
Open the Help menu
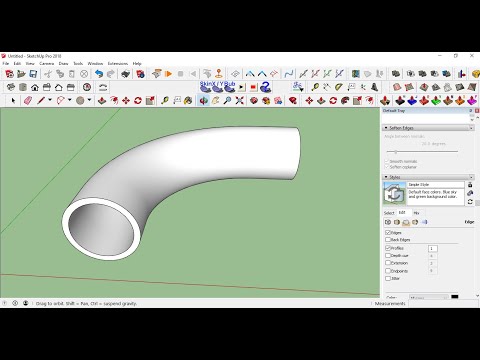(x=137, y=63)
